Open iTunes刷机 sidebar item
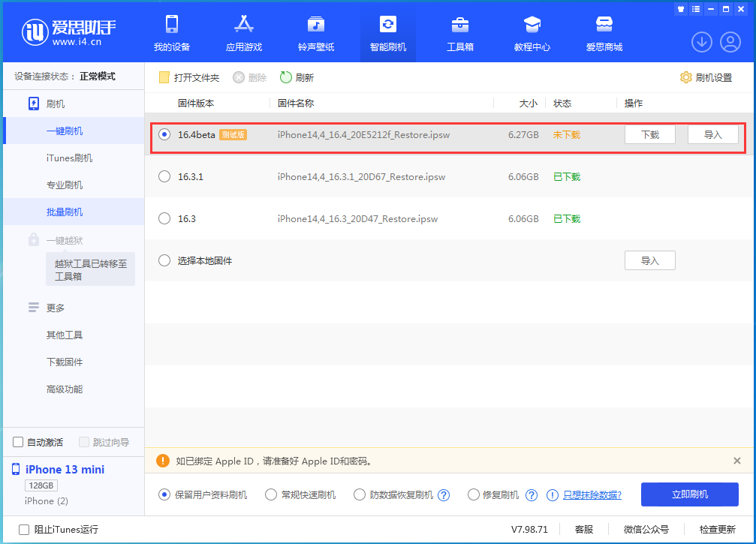756x544 pixels. [x=74, y=158]
